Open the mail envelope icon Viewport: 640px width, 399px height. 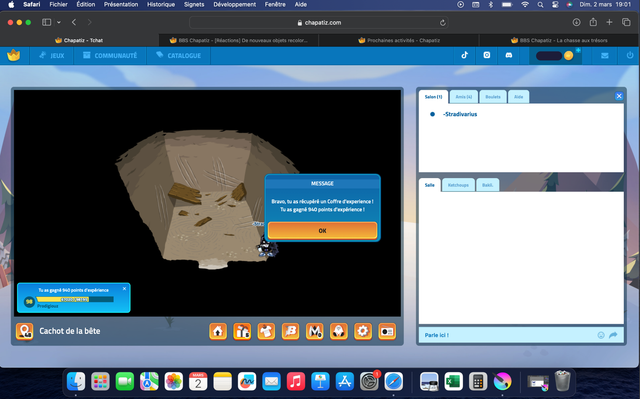(604, 55)
